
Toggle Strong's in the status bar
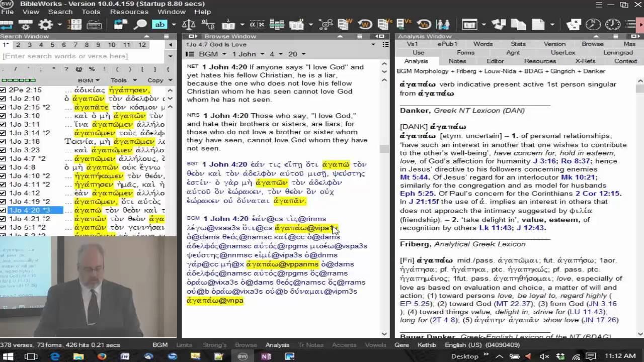(x=214, y=345)
